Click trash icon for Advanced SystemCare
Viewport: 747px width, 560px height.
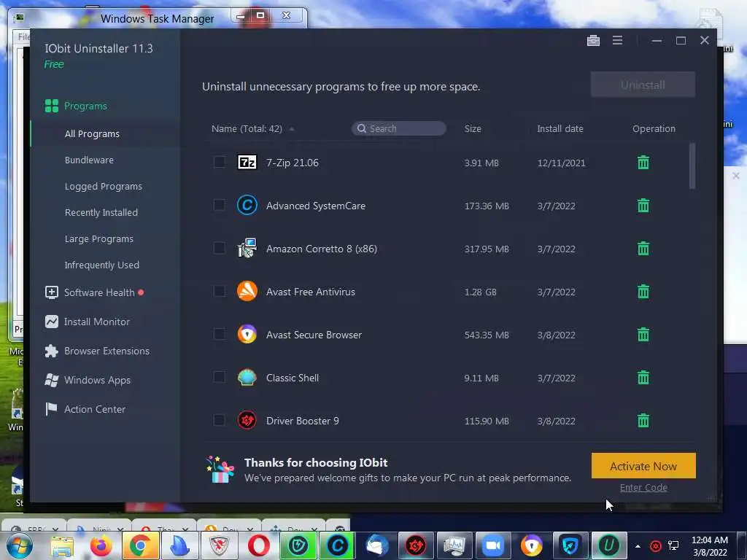(643, 206)
